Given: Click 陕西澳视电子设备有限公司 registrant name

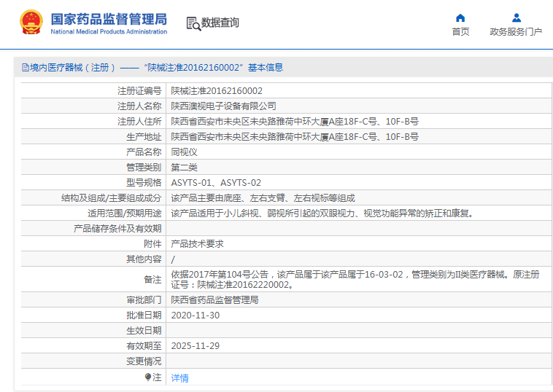Looking at the screenshot, I should (223, 106).
